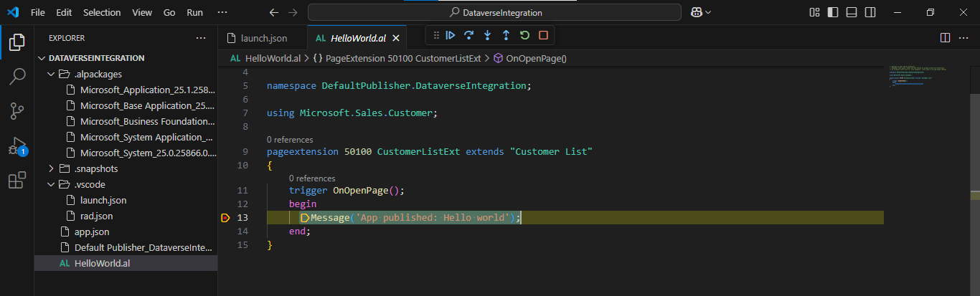Switch to the launch.json tab
Screen dimensions: 980x296
click(x=263, y=38)
